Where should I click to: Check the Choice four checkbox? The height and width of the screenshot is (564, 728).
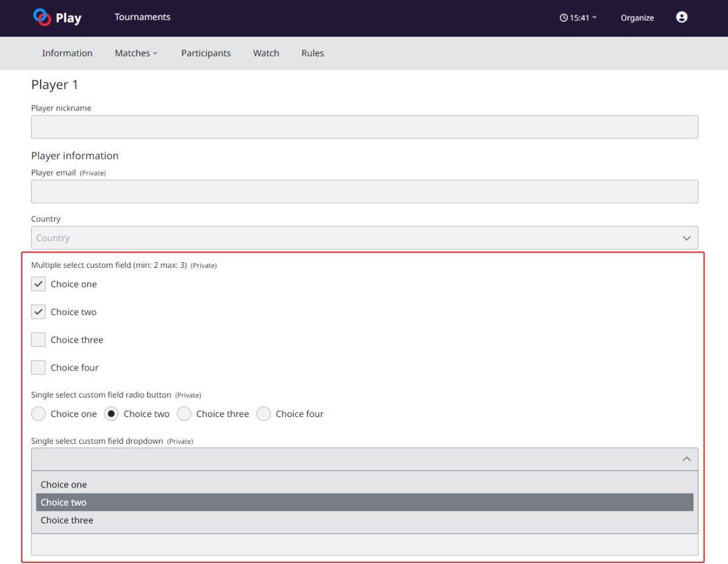coord(38,367)
